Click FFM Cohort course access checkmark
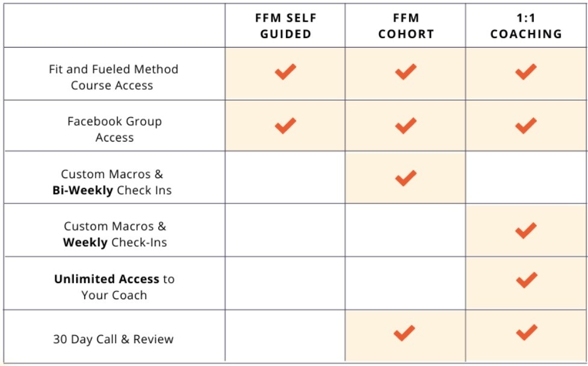588x366 pixels. pyautogui.click(x=406, y=72)
